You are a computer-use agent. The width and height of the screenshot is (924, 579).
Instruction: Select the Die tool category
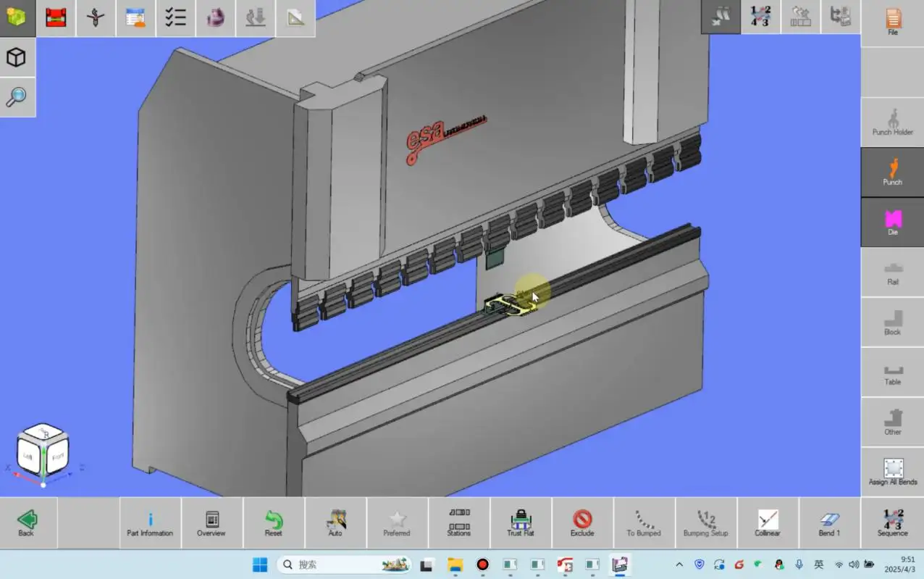(892, 222)
